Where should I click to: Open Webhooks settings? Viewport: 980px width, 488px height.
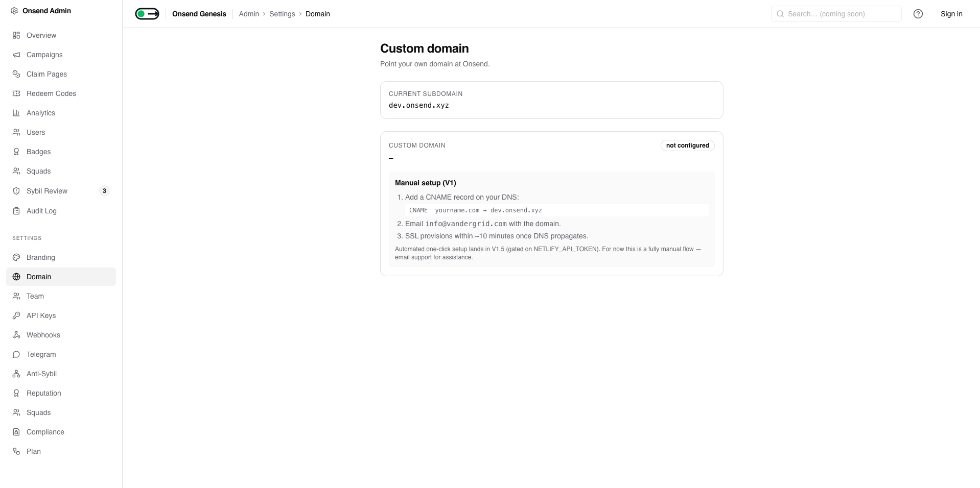coord(61,335)
